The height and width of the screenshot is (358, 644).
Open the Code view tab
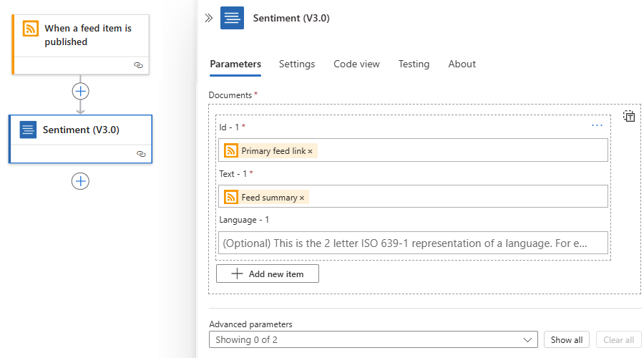click(x=356, y=64)
